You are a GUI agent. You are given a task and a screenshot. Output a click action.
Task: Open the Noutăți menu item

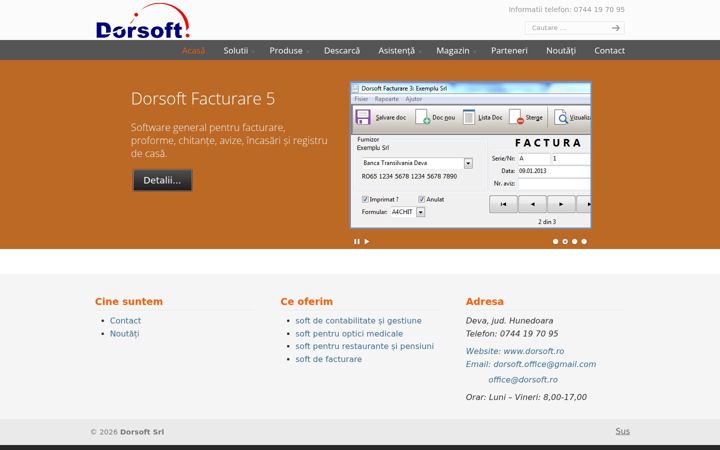click(561, 51)
